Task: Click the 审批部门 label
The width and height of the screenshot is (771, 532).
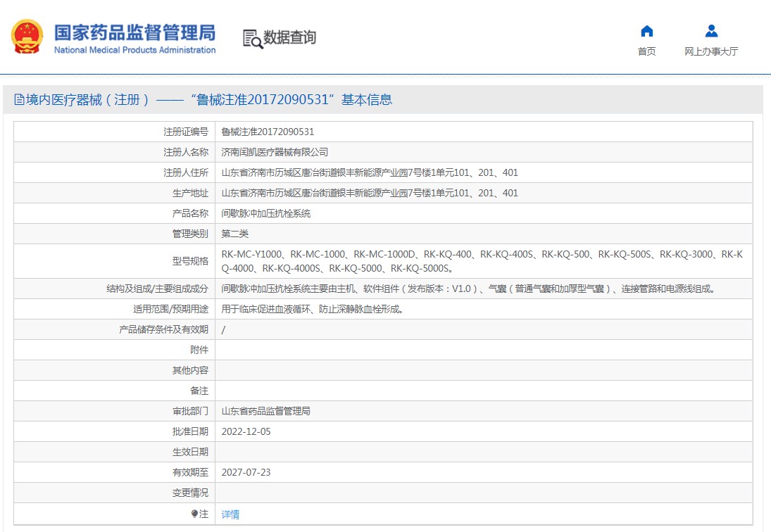Action: click(190, 411)
